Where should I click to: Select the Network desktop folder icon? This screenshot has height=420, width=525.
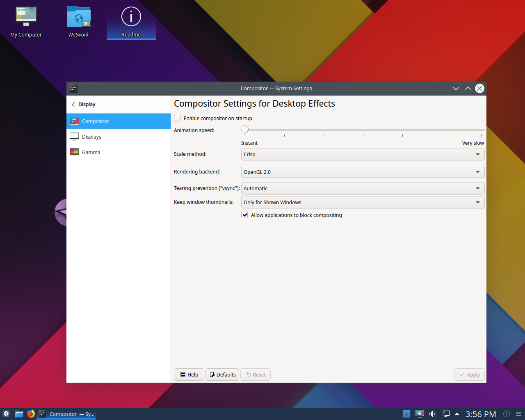coord(79,22)
